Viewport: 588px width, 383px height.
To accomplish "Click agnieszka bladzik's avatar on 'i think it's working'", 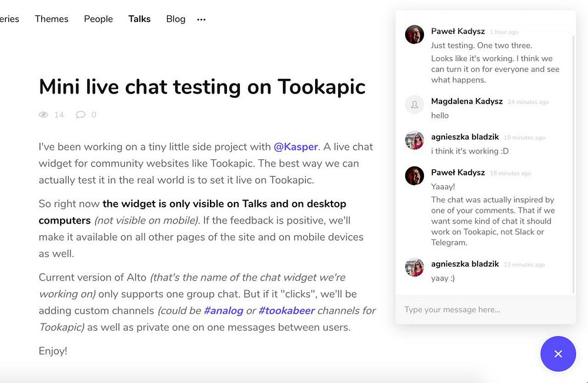I will (415, 140).
